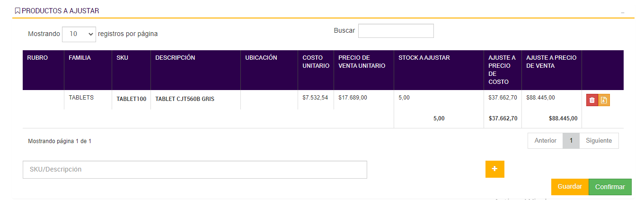Image resolution: width=644 pixels, height=200 pixels.
Task: Select page 1 in pagination
Action: click(571, 141)
